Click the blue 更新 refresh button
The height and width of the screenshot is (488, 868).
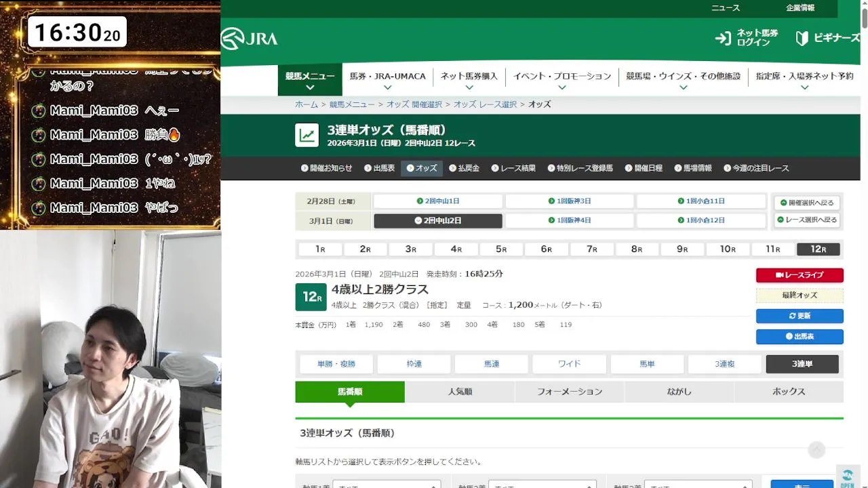(800, 316)
